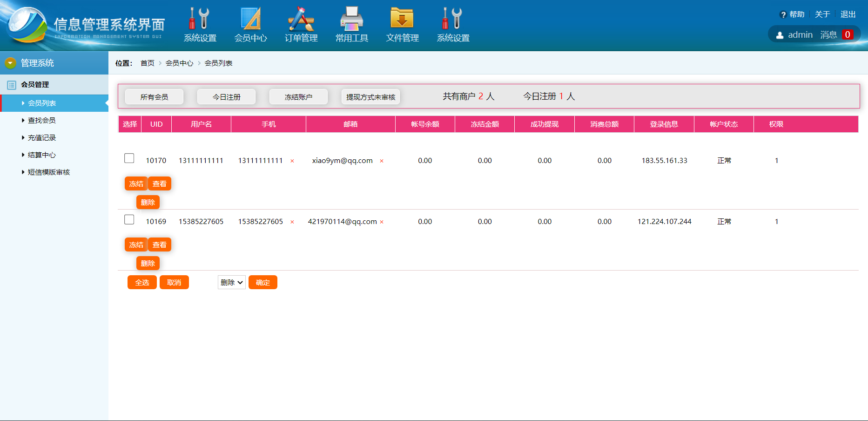Click 删除 for UID 10170 row
The height and width of the screenshot is (421, 868).
pos(148,202)
